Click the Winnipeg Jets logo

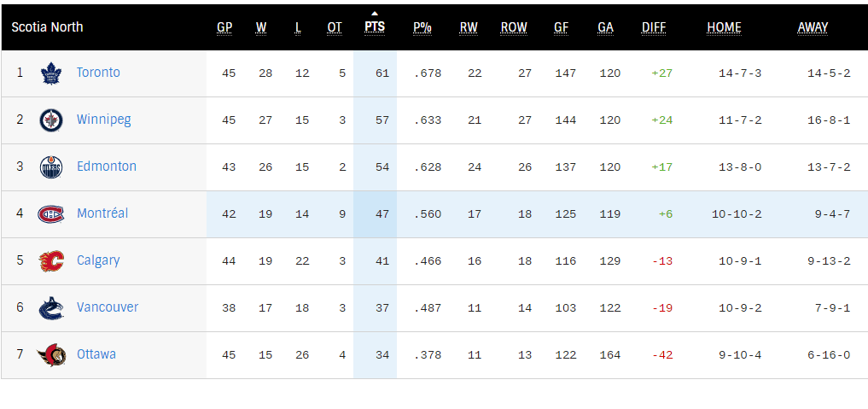tap(51, 120)
